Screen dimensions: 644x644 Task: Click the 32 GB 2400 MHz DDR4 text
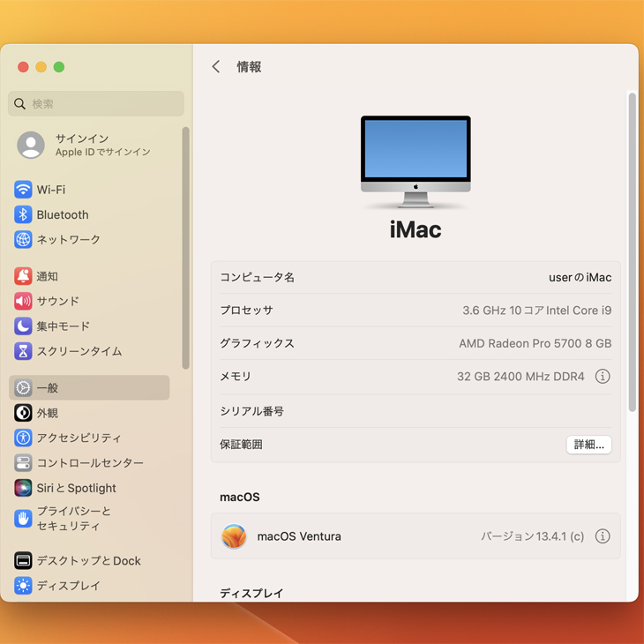point(520,376)
